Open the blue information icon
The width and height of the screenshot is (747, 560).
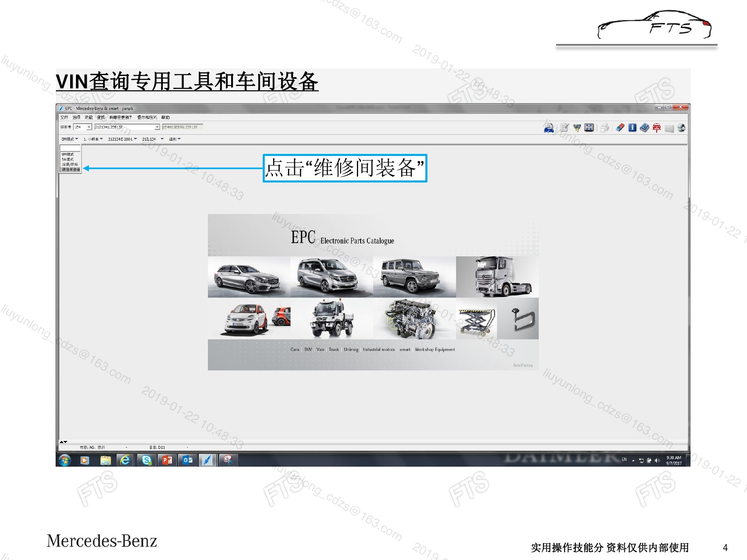(632, 128)
